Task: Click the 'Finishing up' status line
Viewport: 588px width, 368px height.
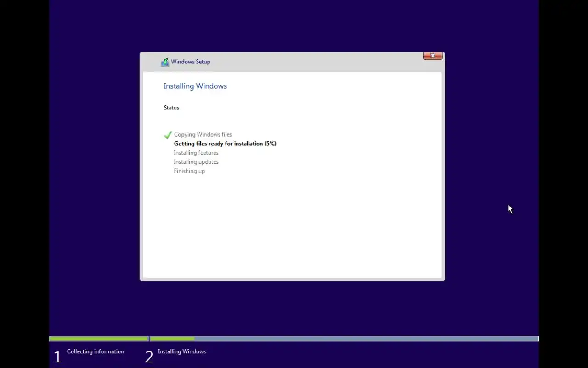Action: tap(189, 171)
